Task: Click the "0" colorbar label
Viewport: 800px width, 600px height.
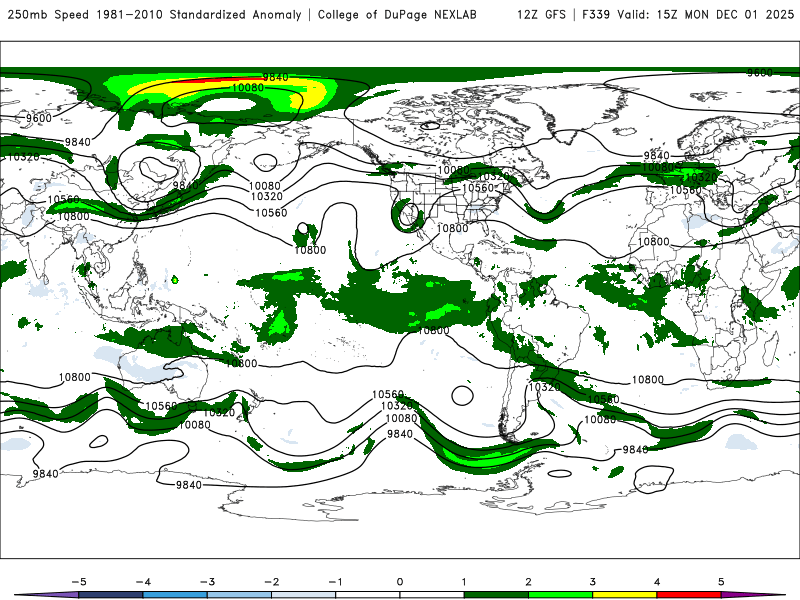Action: pyautogui.click(x=399, y=582)
